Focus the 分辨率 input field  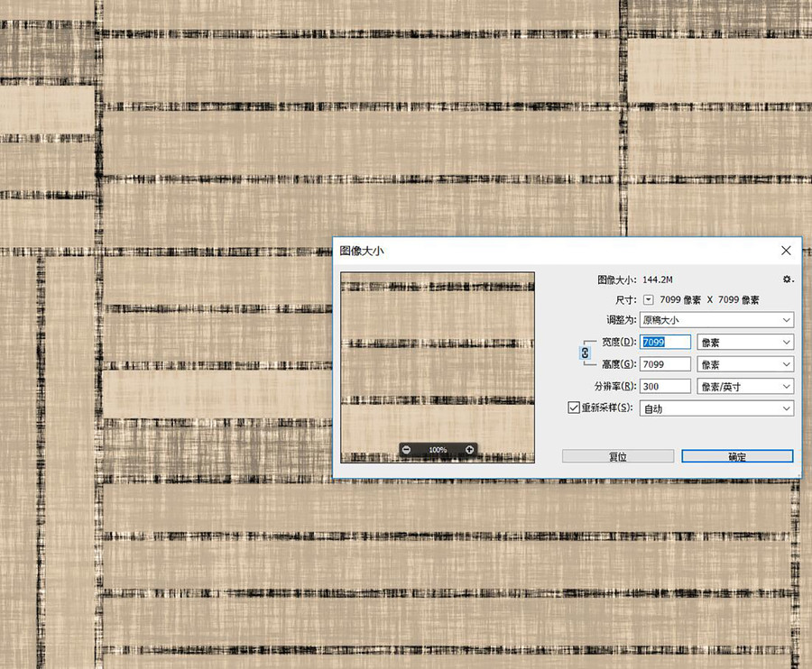tap(666, 387)
